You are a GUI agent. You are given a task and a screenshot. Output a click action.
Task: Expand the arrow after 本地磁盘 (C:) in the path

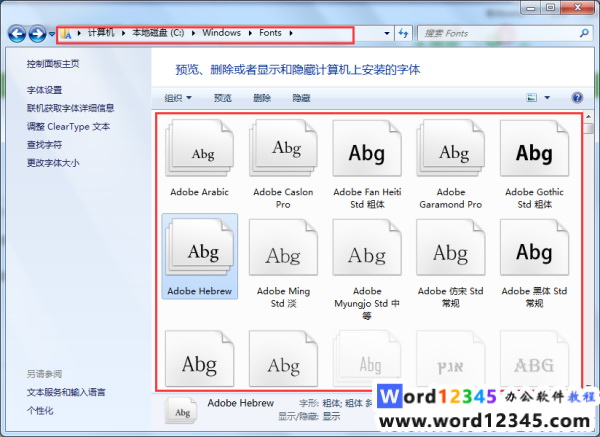point(193,33)
